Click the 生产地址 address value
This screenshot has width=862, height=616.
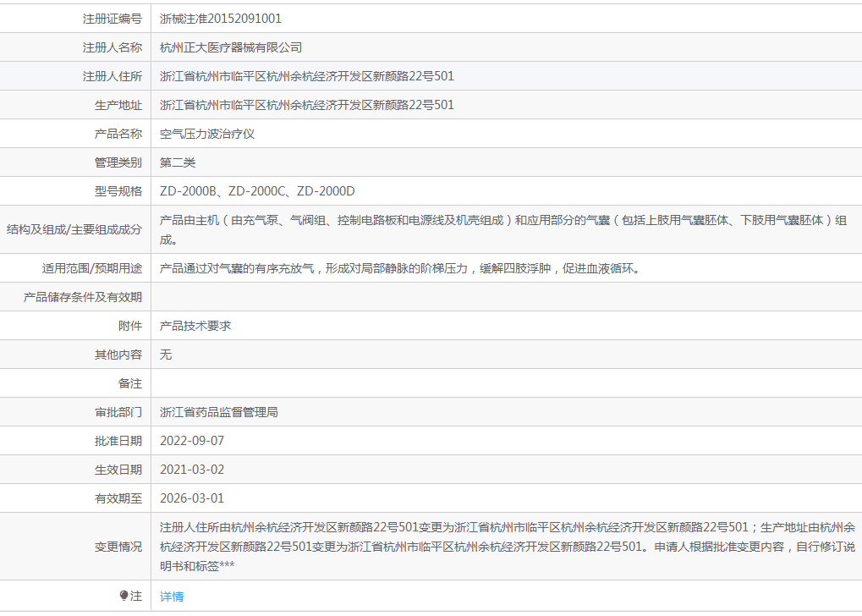point(307,105)
